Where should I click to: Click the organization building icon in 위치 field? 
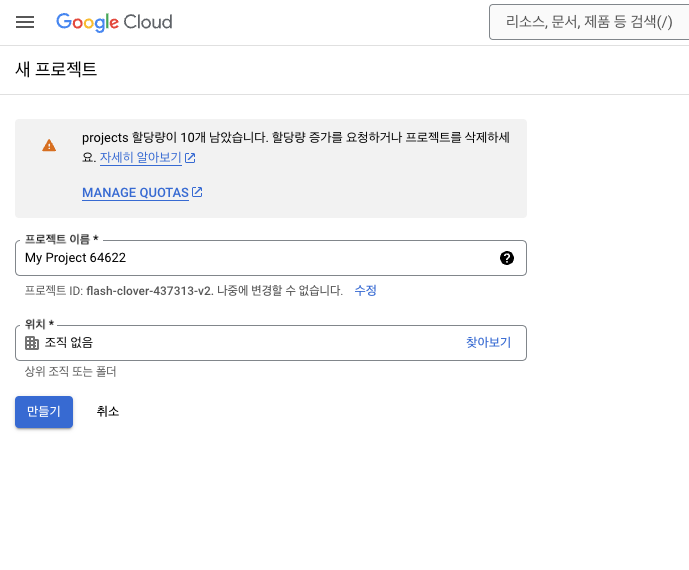[32, 343]
